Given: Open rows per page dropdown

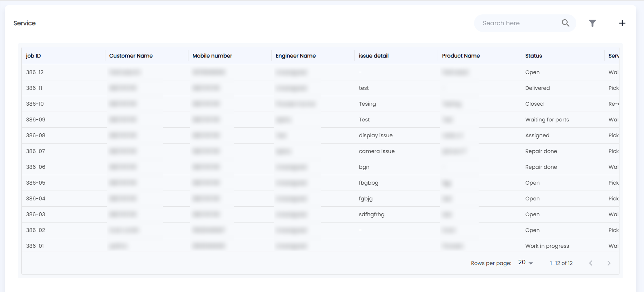Looking at the screenshot, I should (x=526, y=263).
